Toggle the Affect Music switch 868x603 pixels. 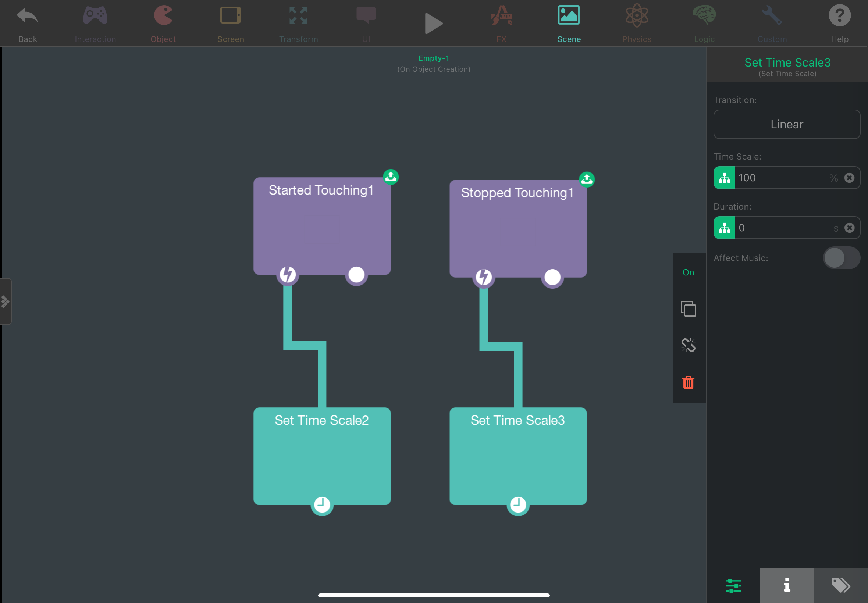[841, 258]
